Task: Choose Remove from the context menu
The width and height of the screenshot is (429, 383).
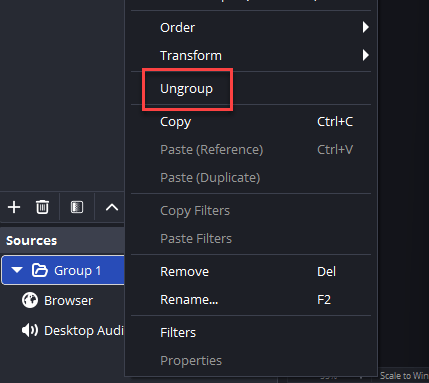Action: coord(251,272)
